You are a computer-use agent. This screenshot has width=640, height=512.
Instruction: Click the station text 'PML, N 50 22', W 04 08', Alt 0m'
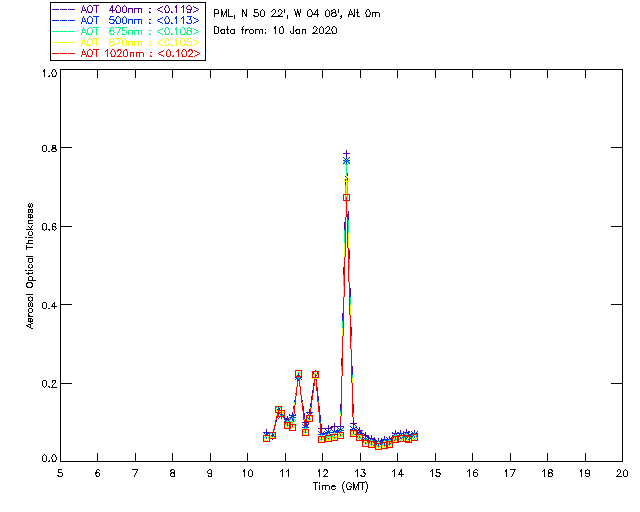[297, 13]
